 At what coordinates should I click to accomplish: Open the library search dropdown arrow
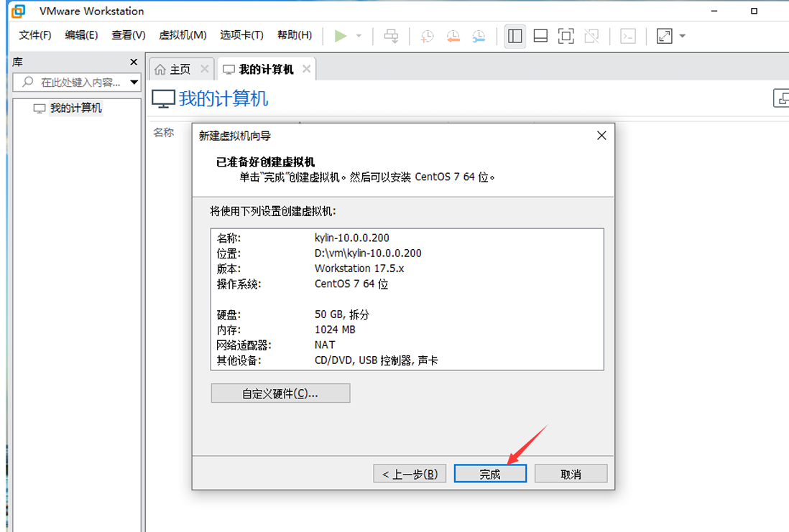pyautogui.click(x=134, y=82)
